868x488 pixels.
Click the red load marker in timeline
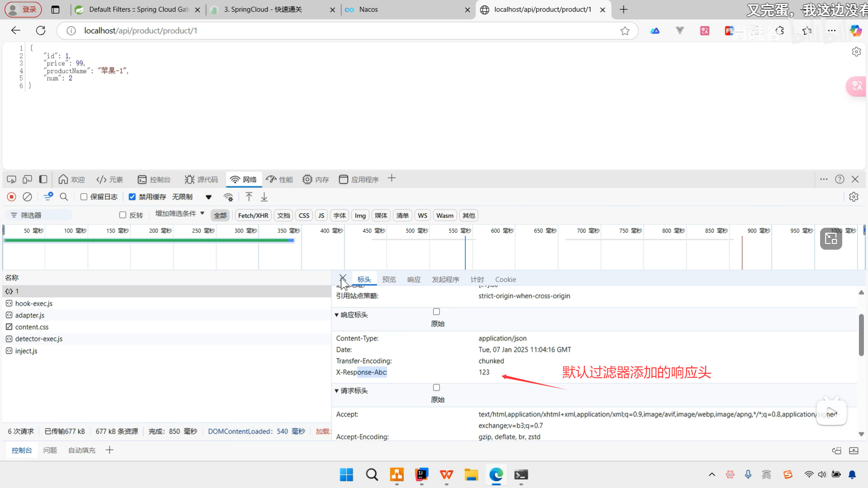742,253
